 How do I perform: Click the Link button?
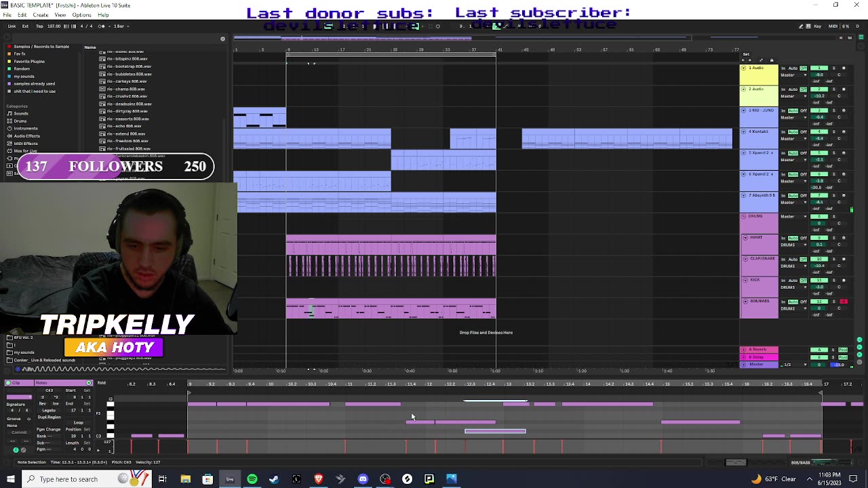tap(12, 26)
